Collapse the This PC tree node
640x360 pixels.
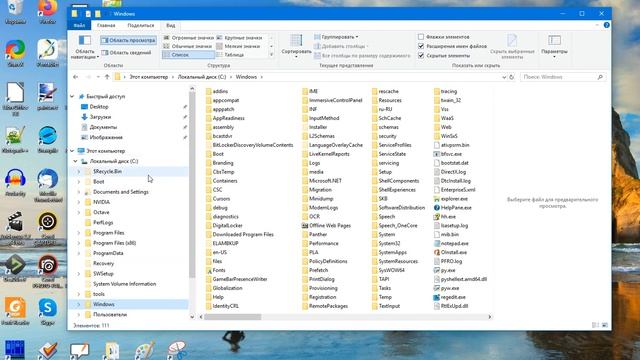coord(73,151)
